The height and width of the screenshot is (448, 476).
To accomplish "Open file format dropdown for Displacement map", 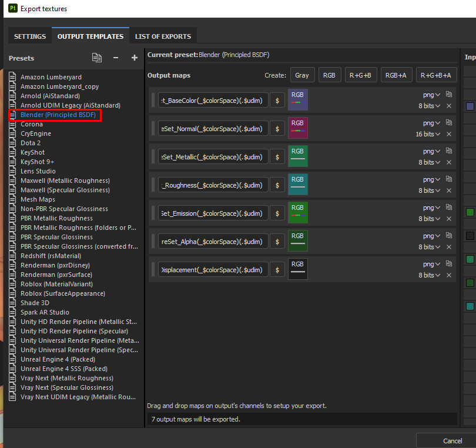I will (x=431, y=264).
